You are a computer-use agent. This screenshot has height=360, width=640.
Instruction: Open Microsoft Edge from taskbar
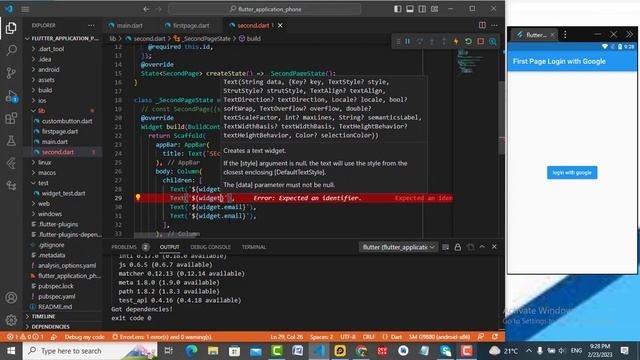click(x=191, y=351)
